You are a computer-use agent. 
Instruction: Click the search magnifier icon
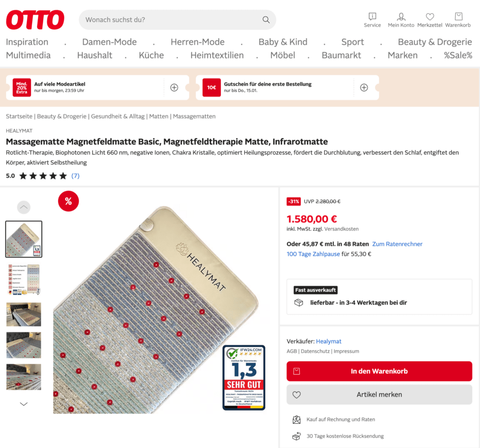(266, 20)
